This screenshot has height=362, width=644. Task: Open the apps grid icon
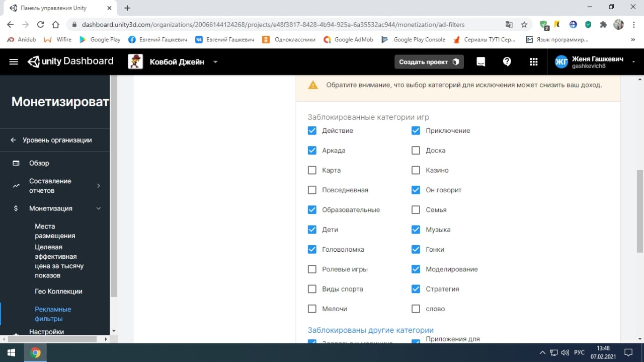click(534, 61)
